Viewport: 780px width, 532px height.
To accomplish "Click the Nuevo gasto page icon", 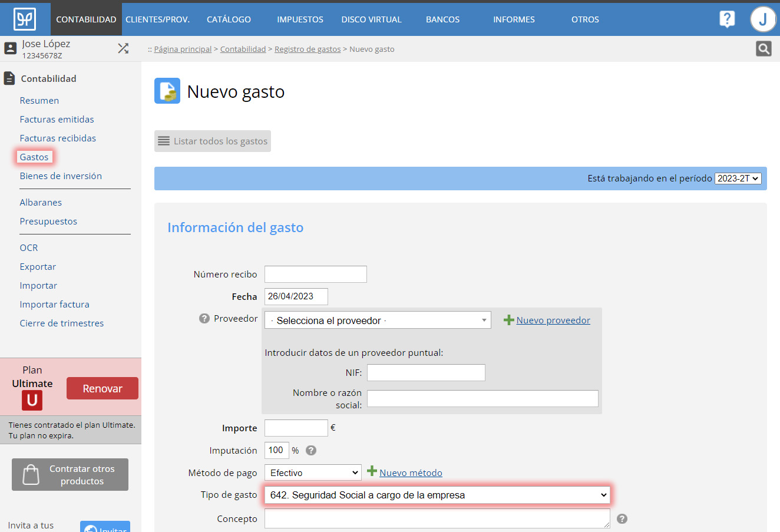I will pyautogui.click(x=167, y=91).
